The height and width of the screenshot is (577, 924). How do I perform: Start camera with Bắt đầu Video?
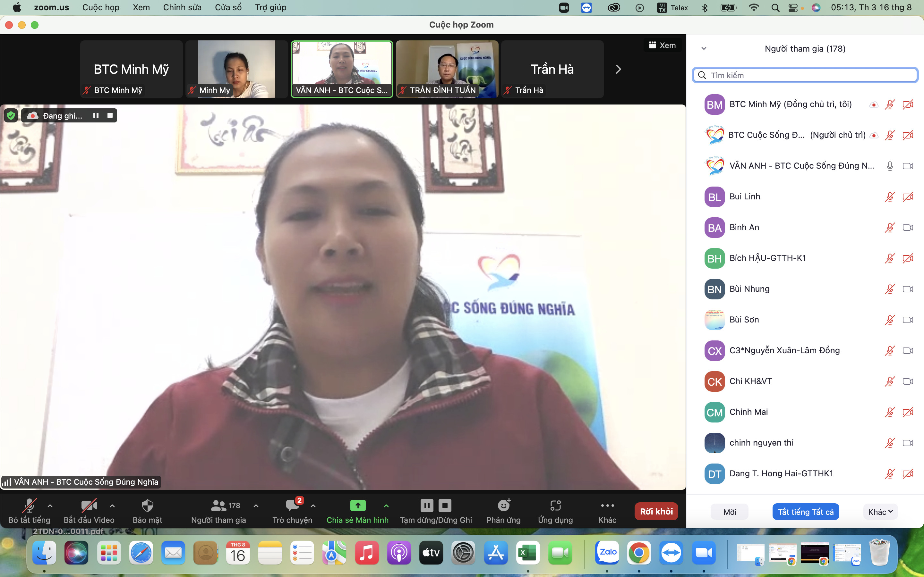(x=89, y=506)
